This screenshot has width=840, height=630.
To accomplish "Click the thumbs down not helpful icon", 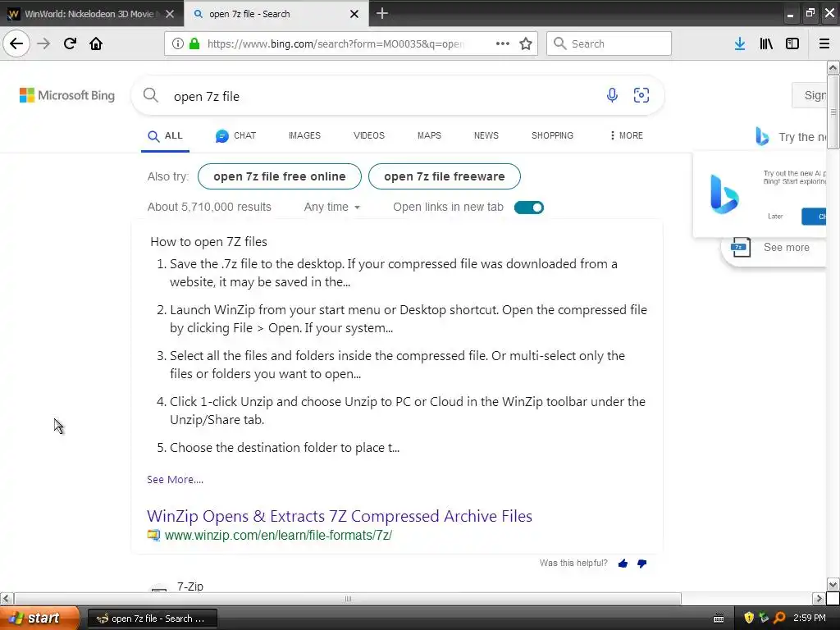I will [x=641, y=563].
